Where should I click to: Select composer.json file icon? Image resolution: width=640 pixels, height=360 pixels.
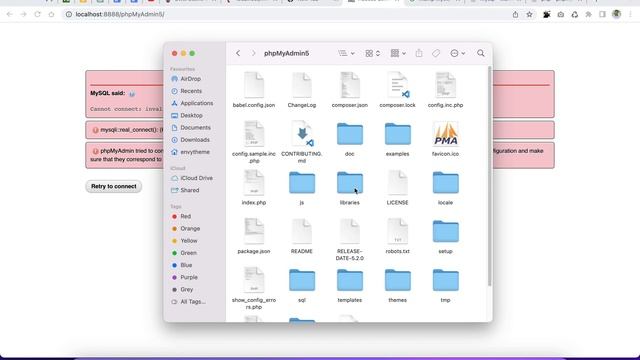pos(350,85)
